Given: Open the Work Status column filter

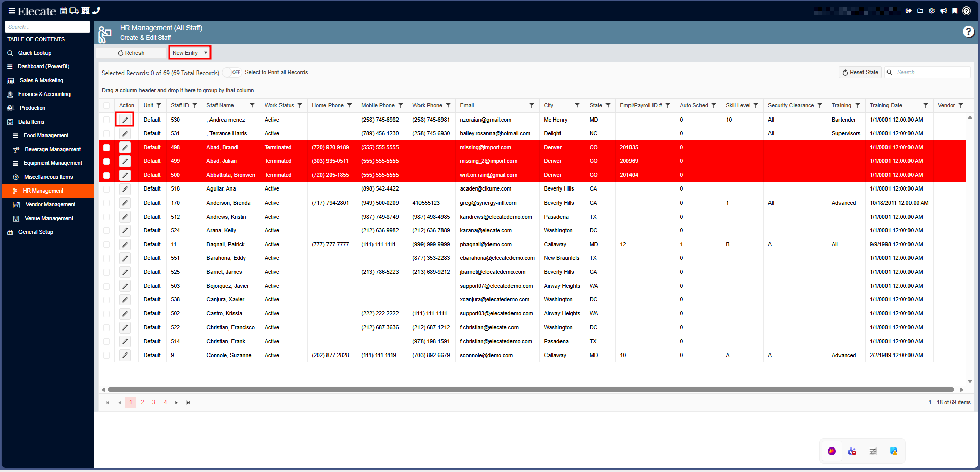Looking at the screenshot, I should [x=300, y=106].
